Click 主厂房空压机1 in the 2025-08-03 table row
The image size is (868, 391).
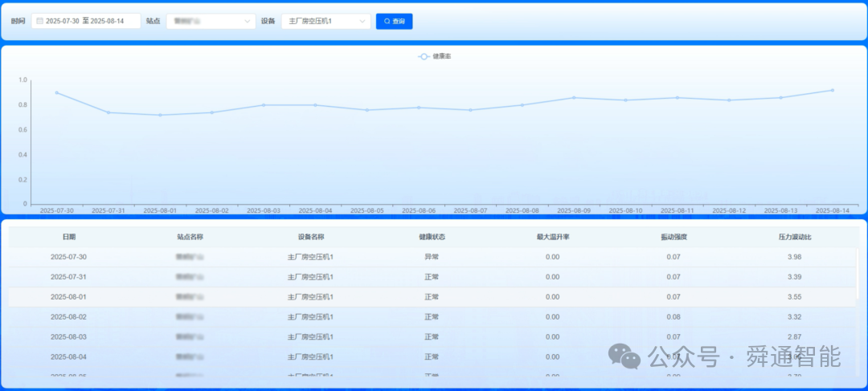click(310, 336)
